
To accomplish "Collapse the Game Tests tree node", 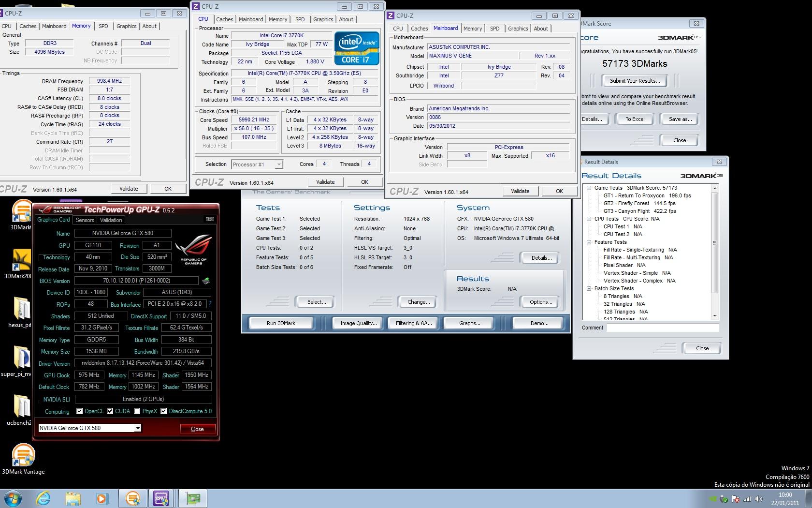I will point(589,188).
